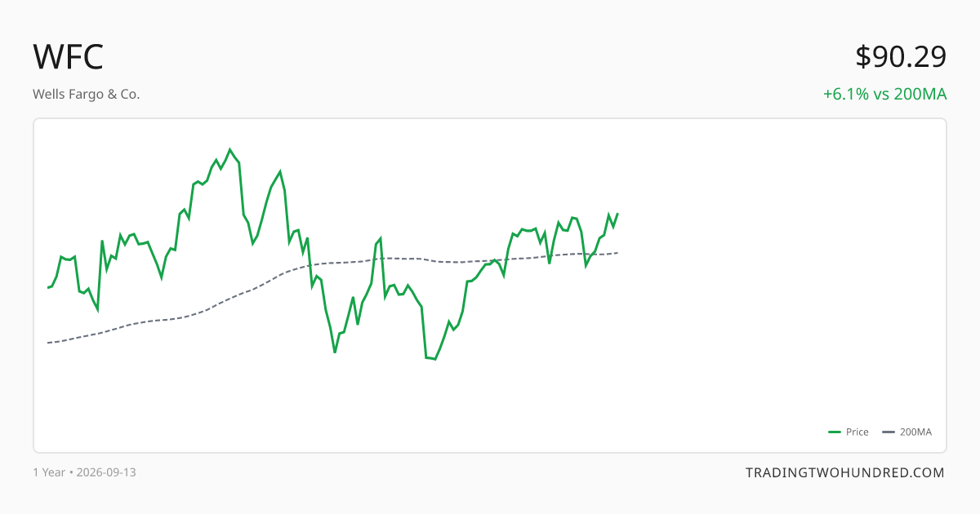Click the empty chart area right of the lines

point(776,286)
